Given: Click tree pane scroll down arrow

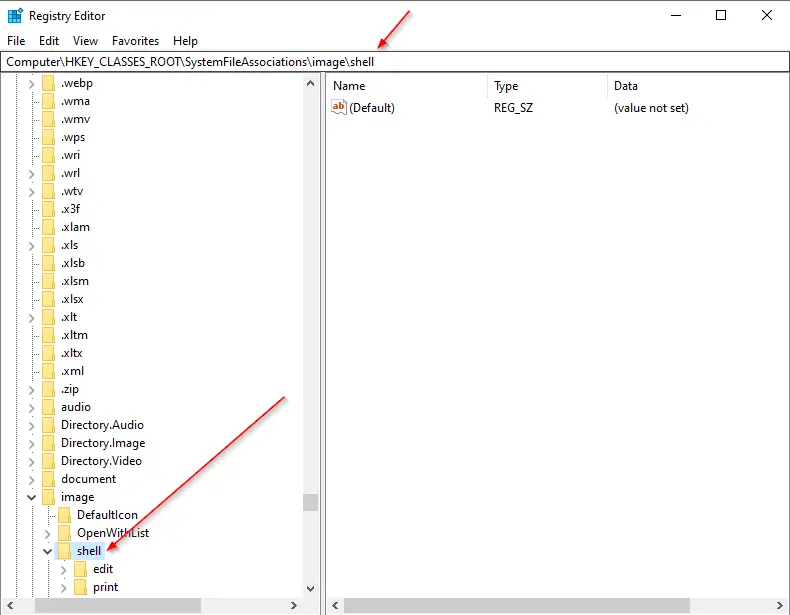Looking at the screenshot, I should (x=310, y=588).
